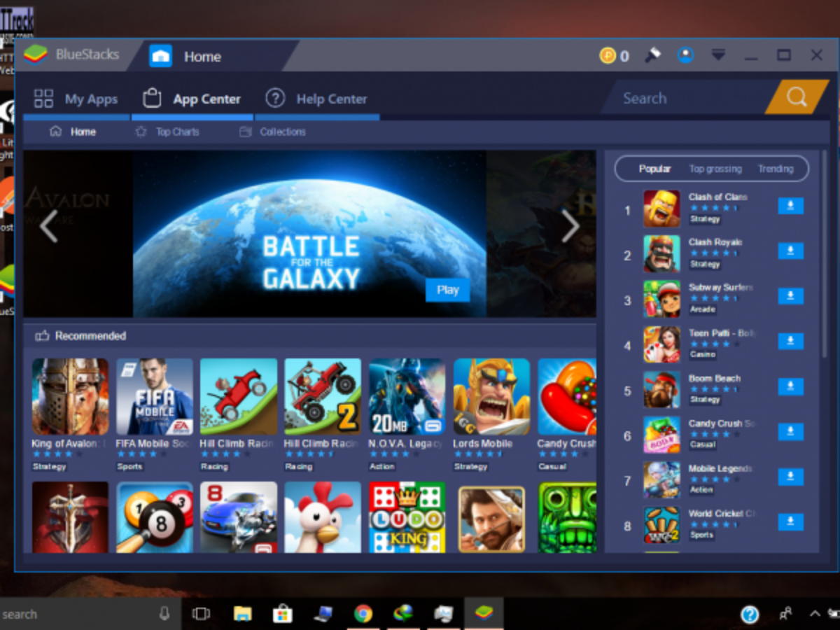Image resolution: width=840 pixels, height=630 pixels.
Task: Open the Temple Run green idol tile
Action: [x=567, y=517]
